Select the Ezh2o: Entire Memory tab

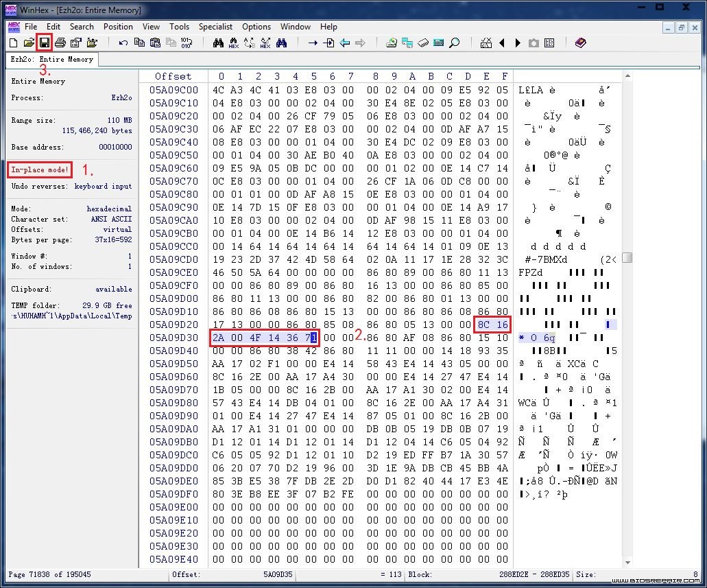coord(52,59)
